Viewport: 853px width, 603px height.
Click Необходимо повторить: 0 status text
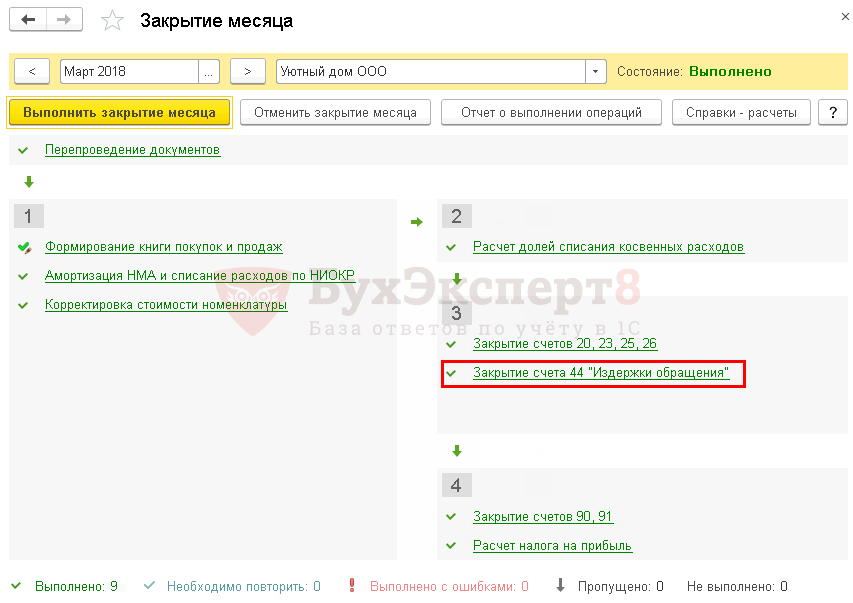[244, 586]
